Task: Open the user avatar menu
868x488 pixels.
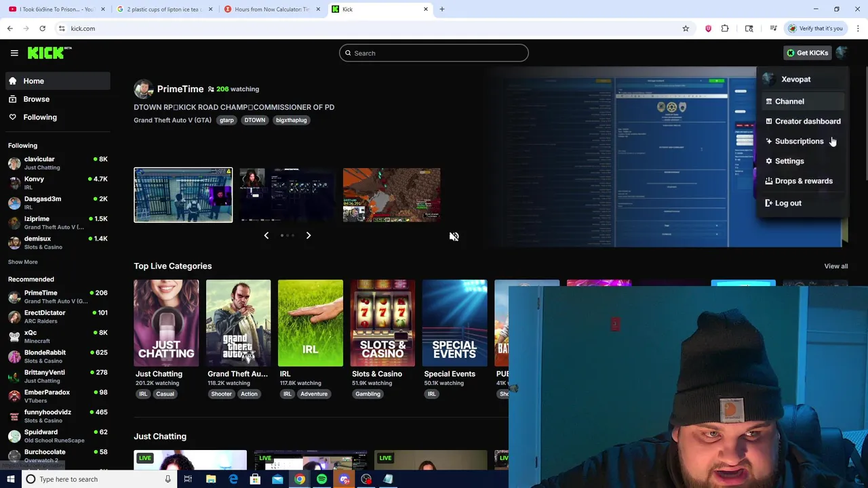Action: click(841, 53)
